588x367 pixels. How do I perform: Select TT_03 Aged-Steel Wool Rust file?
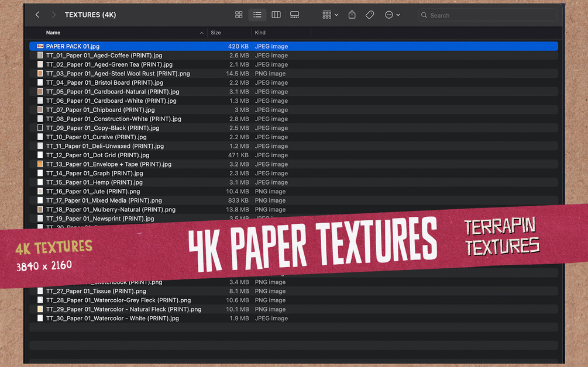coord(294,74)
